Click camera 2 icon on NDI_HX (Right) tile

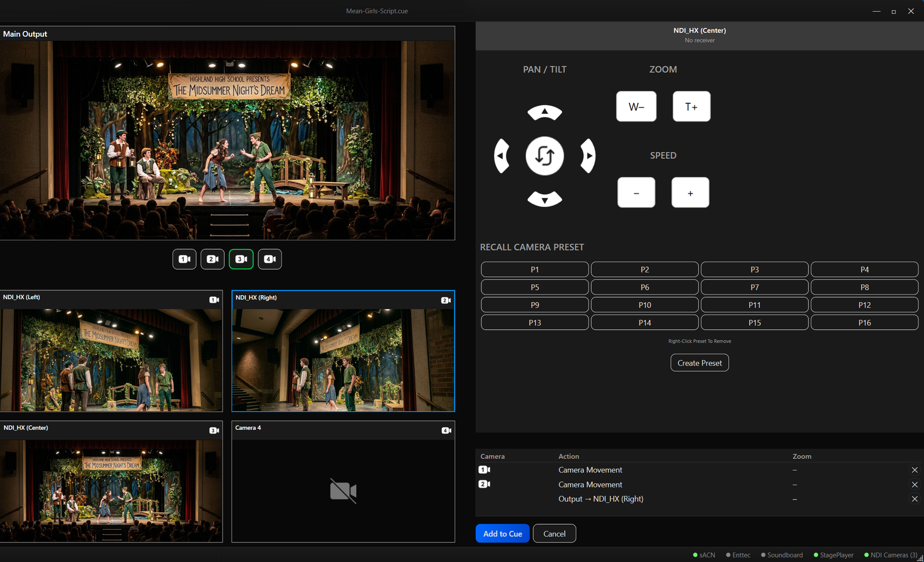[446, 300]
